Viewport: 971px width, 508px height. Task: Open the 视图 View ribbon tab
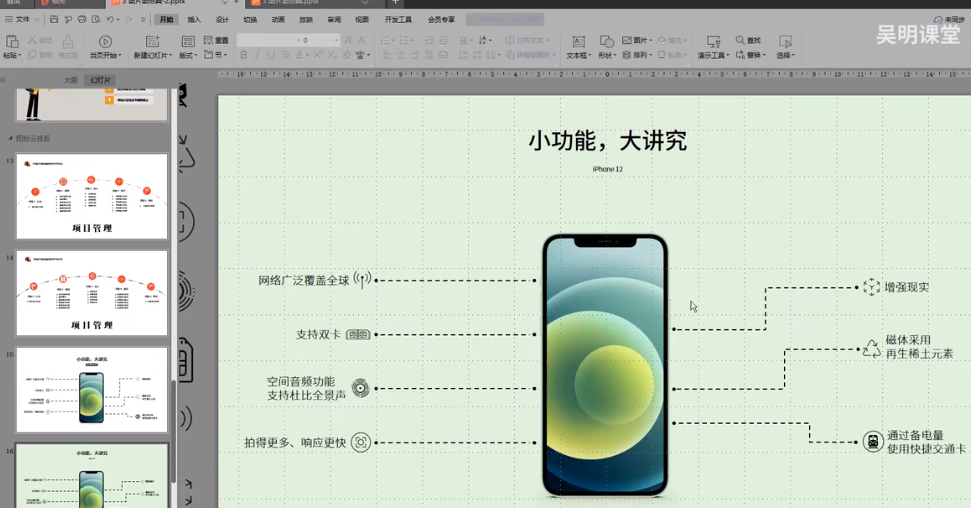pos(362,19)
